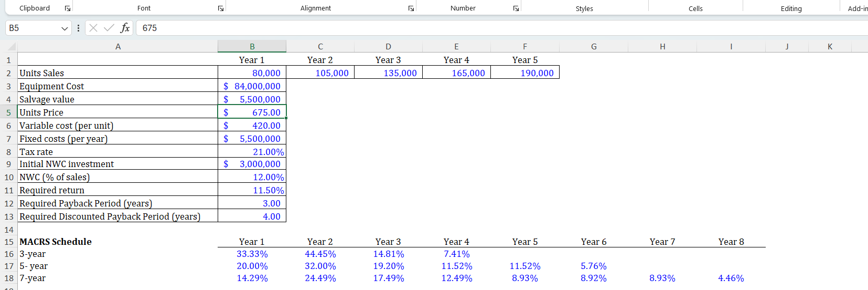Select column E header
This screenshot has height=290, width=868.
[457, 47]
